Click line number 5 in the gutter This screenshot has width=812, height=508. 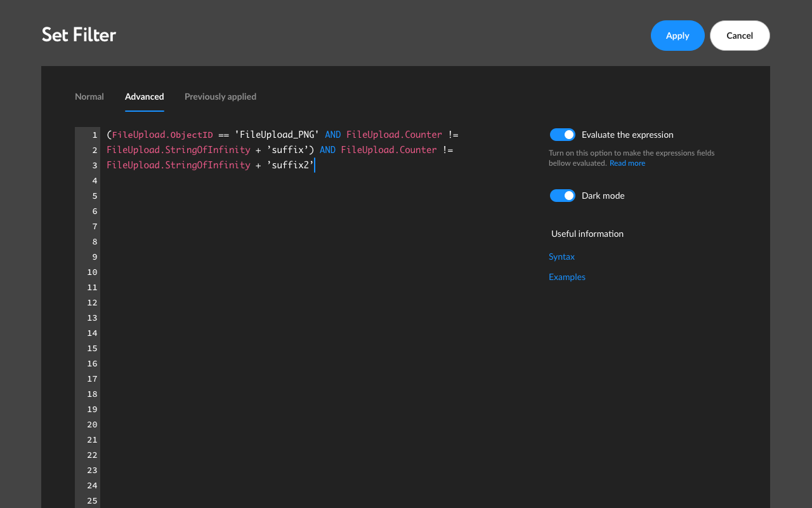pos(95,196)
